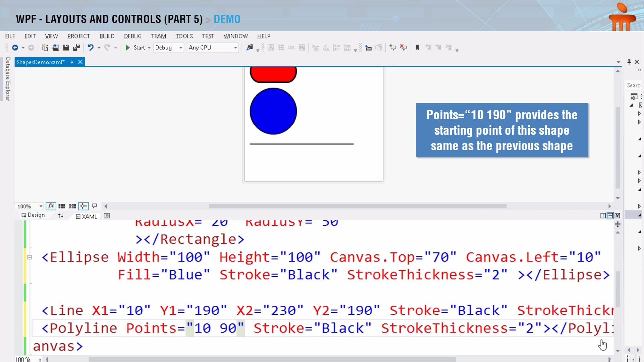The width and height of the screenshot is (644, 362).
Task: Open Find in Files search
Action: [250, 48]
